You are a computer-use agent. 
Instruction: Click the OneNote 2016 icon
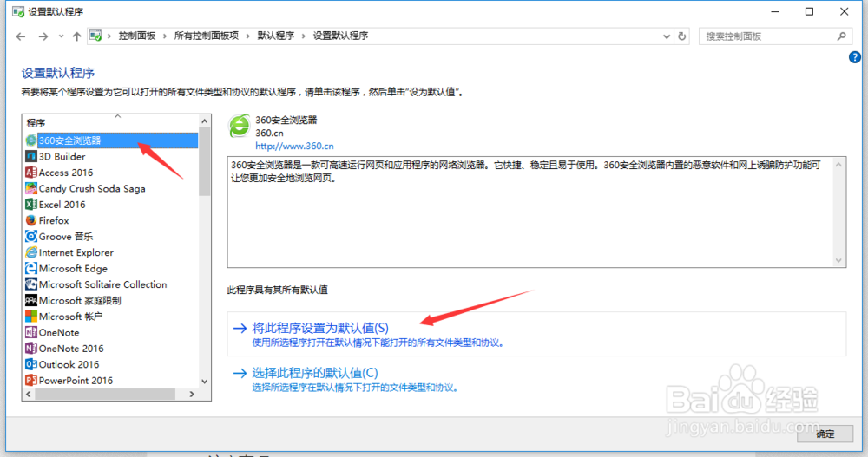(31, 349)
